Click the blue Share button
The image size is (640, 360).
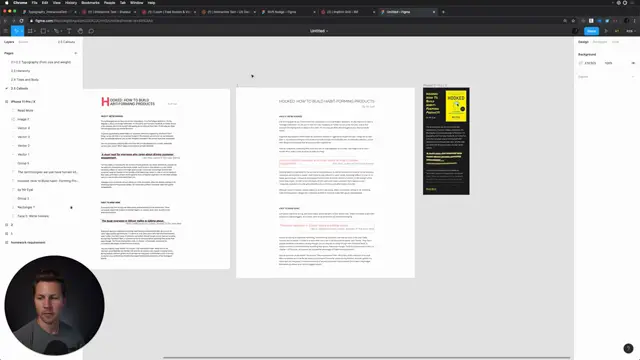pyautogui.click(x=591, y=31)
